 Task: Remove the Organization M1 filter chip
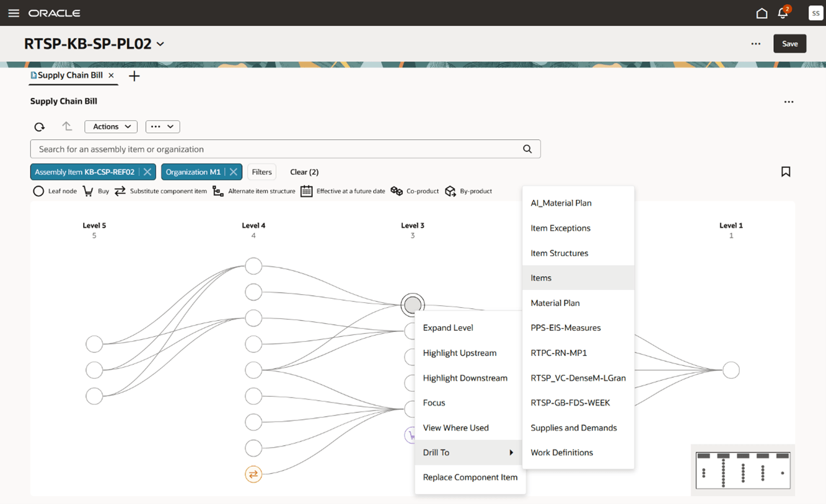pyautogui.click(x=234, y=172)
